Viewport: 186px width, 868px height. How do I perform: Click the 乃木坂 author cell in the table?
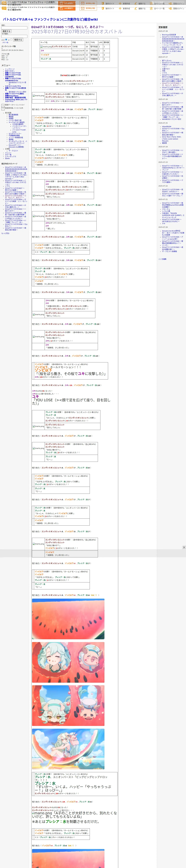[x=78, y=47]
